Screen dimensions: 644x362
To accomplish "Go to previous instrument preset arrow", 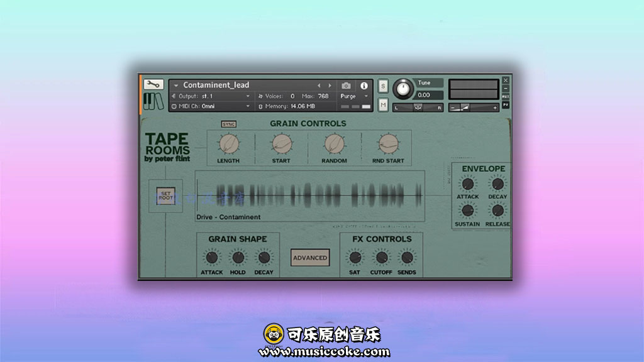I will [x=319, y=85].
